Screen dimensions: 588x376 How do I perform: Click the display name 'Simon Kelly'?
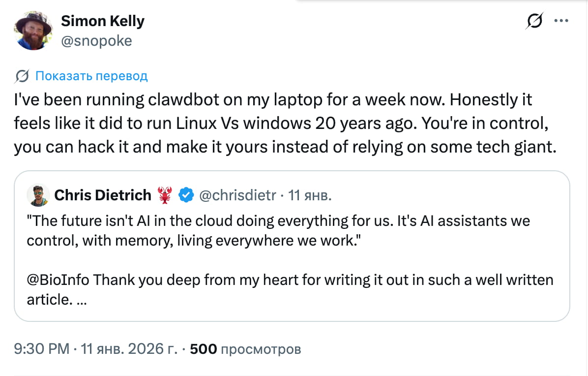[x=102, y=21]
